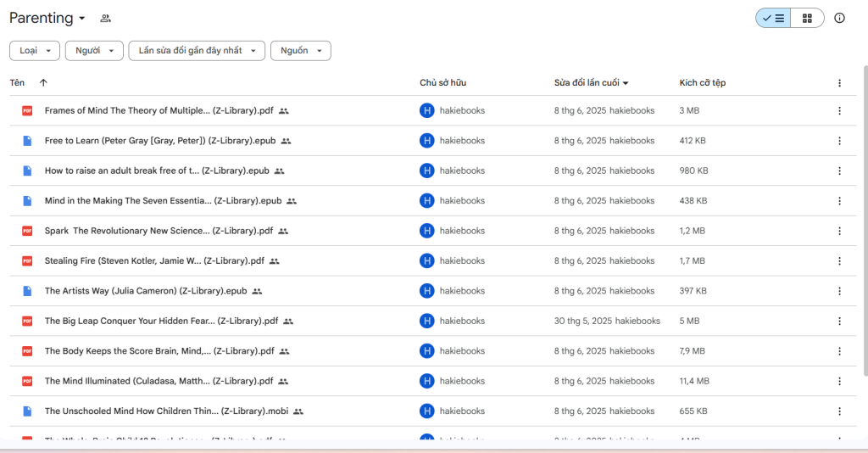Click the file icon of Mind in the Making
This screenshot has height=453, width=868.
click(27, 200)
